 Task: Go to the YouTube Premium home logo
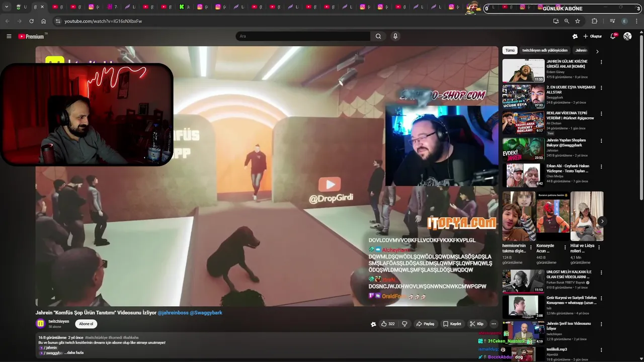pyautogui.click(x=32, y=36)
